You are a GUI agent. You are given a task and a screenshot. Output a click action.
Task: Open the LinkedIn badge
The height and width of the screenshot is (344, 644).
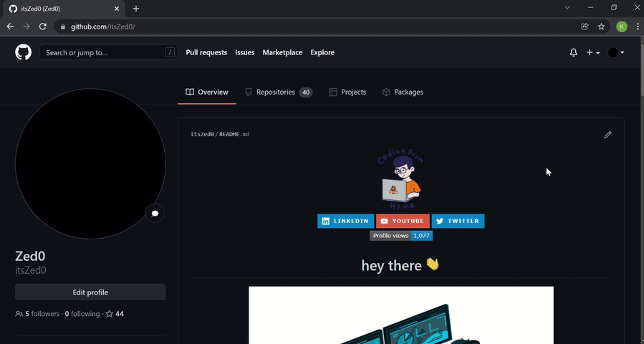[x=346, y=221]
